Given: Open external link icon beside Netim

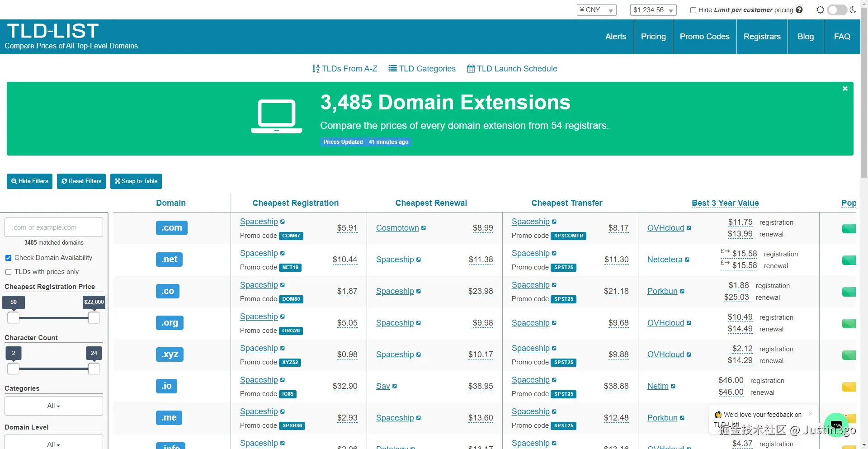Looking at the screenshot, I should (673, 387).
